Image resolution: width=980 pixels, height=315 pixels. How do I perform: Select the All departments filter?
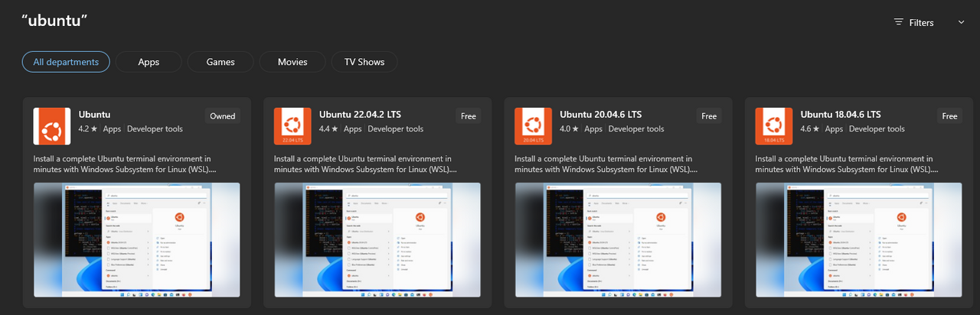pyautogui.click(x=66, y=62)
